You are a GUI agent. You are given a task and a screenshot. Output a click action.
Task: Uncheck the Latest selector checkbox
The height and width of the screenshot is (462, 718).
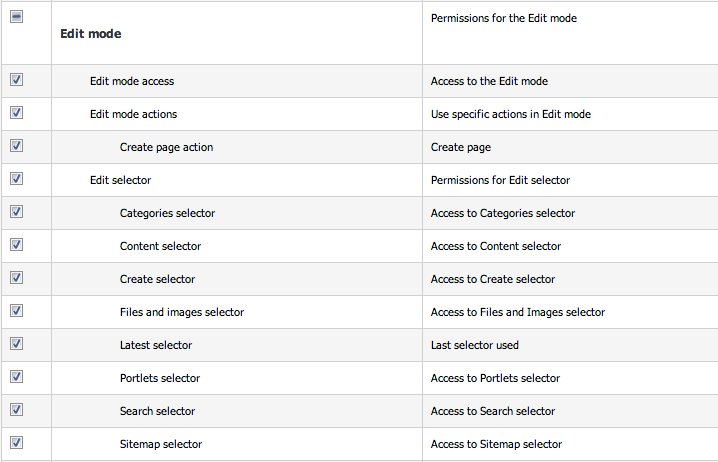pos(16,343)
